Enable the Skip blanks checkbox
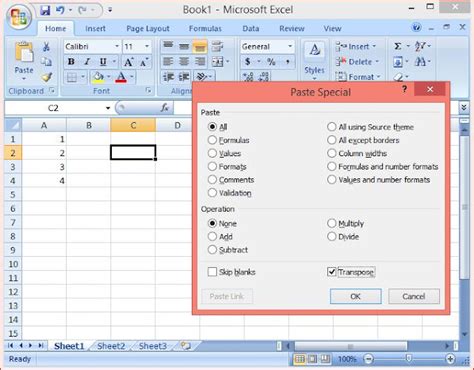Image resolution: width=474 pixels, height=370 pixels. [212, 272]
